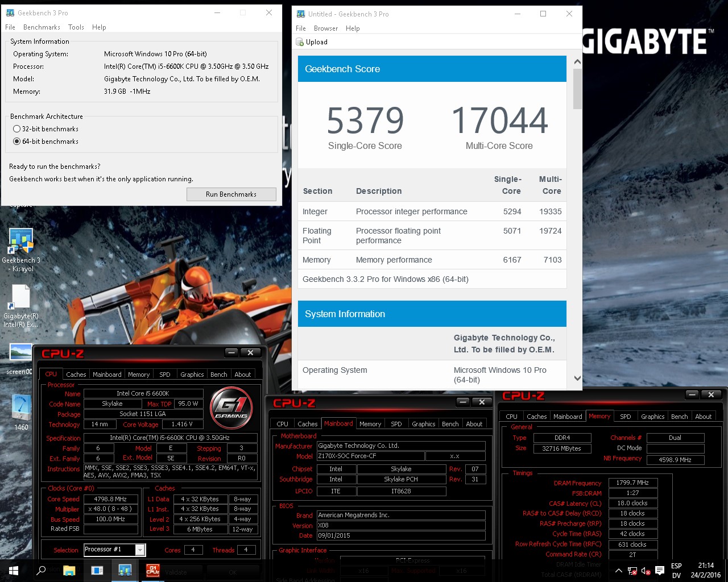Close the CPU-Z Mainboard window

click(482, 402)
